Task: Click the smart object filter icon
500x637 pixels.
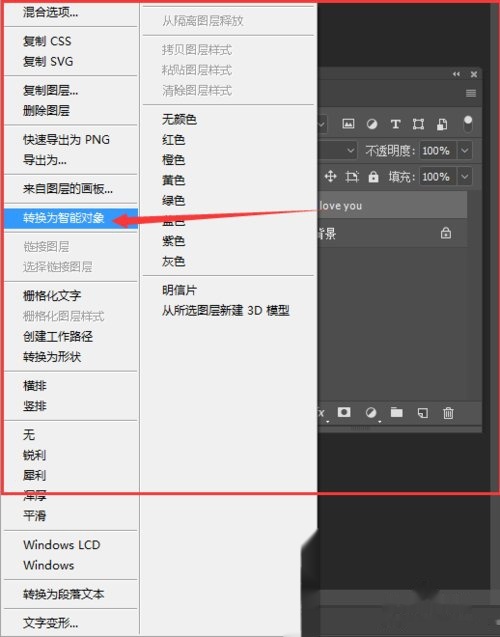Action: click(x=442, y=124)
